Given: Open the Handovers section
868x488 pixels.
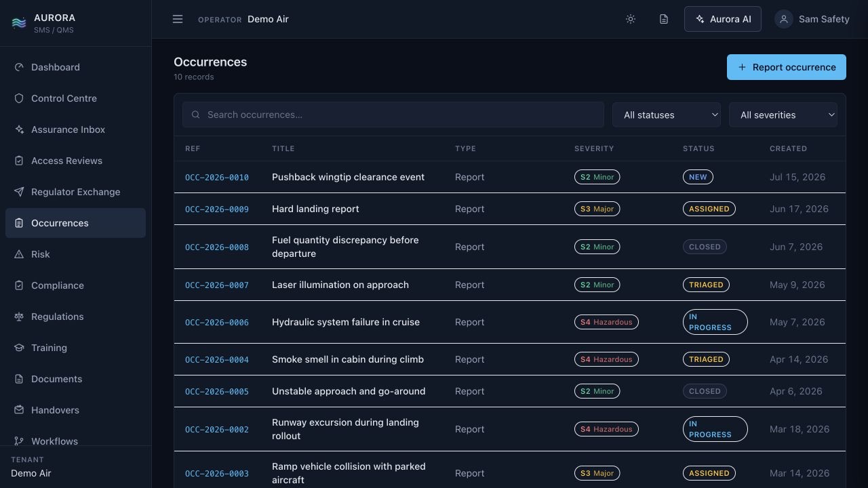Looking at the screenshot, I should pyautogui.click(x=75, y=410).
